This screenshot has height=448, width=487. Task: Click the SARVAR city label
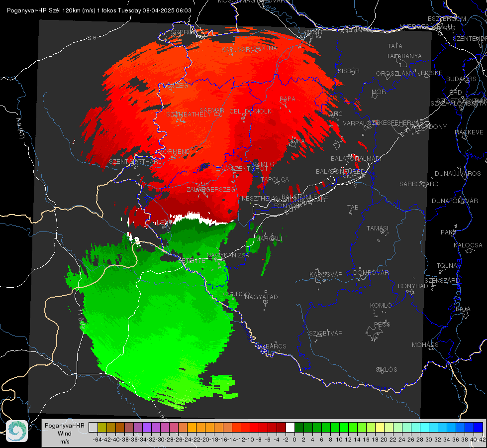click(212, 111)
